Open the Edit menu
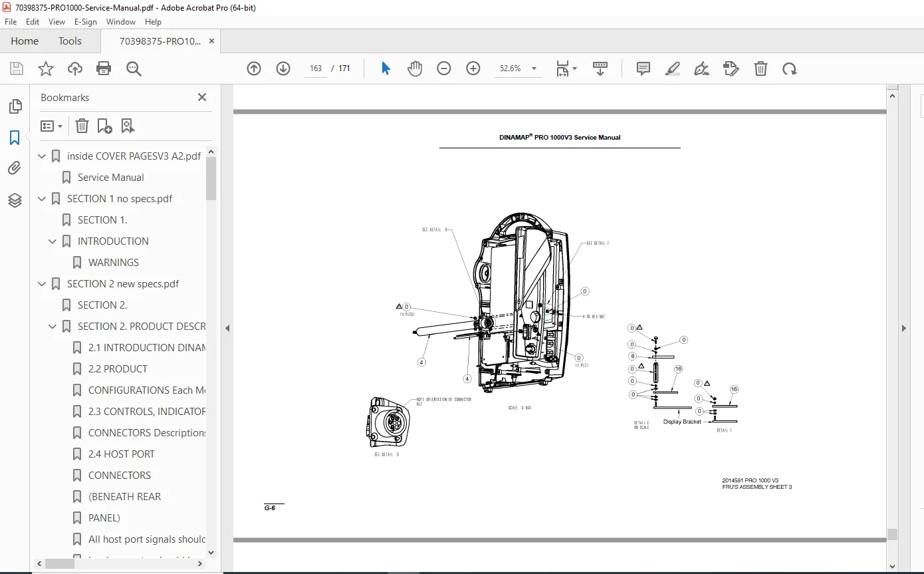The image size is (924, 574). pos(33,21)
